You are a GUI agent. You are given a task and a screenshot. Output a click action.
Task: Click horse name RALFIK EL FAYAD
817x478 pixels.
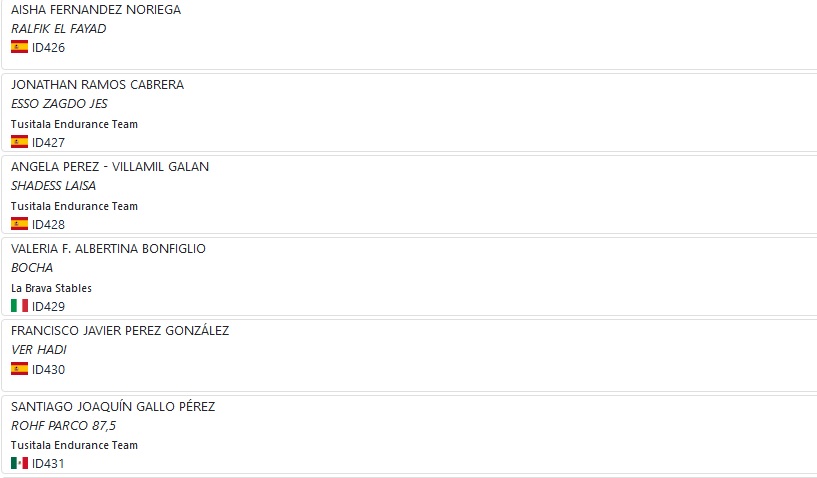(x=58, y=29)
